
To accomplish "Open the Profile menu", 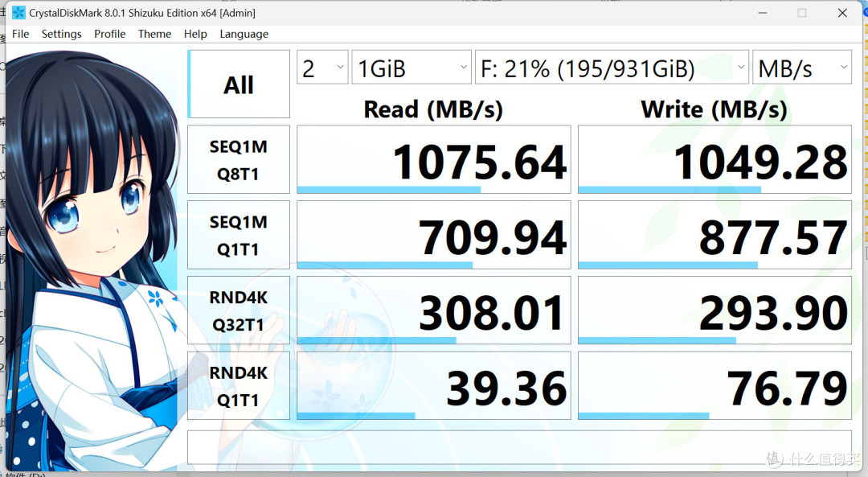I will 109,34.
